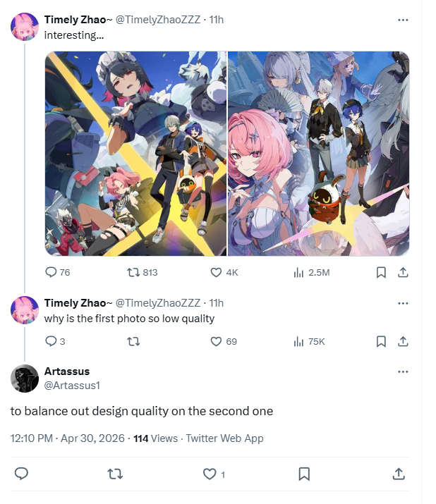The image size is (436, 504).
Task: Click the Artassus profile avatar
Action: [25, 379]
